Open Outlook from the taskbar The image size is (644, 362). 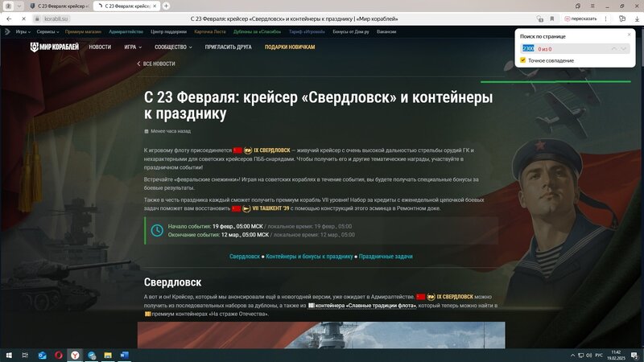pos(42,355)
